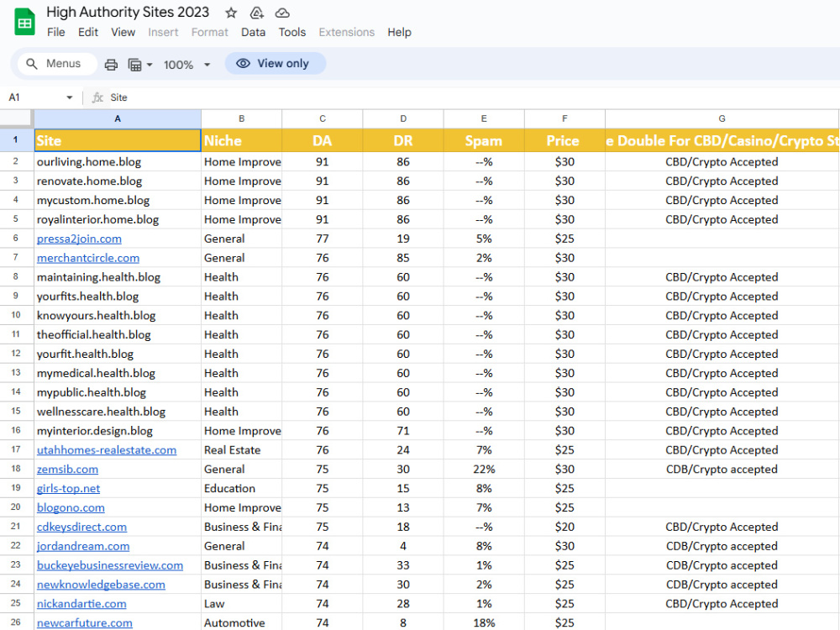
Task: Open the Data menu
Action: pyautogui.click(x=253, y=32)
